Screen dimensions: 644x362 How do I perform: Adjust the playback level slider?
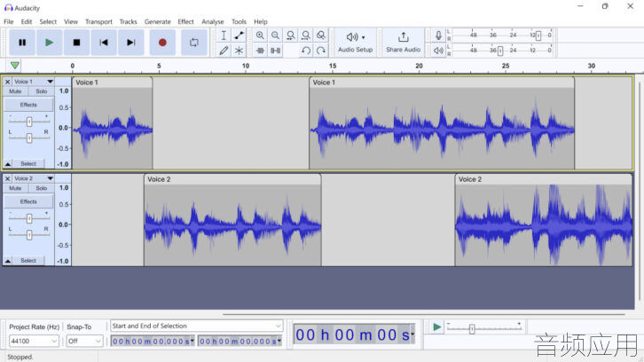tap(499, 51)
